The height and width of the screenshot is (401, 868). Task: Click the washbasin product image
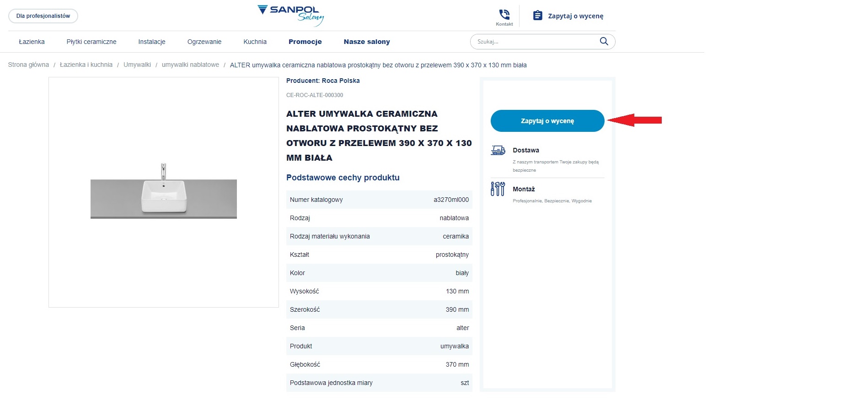164,192
